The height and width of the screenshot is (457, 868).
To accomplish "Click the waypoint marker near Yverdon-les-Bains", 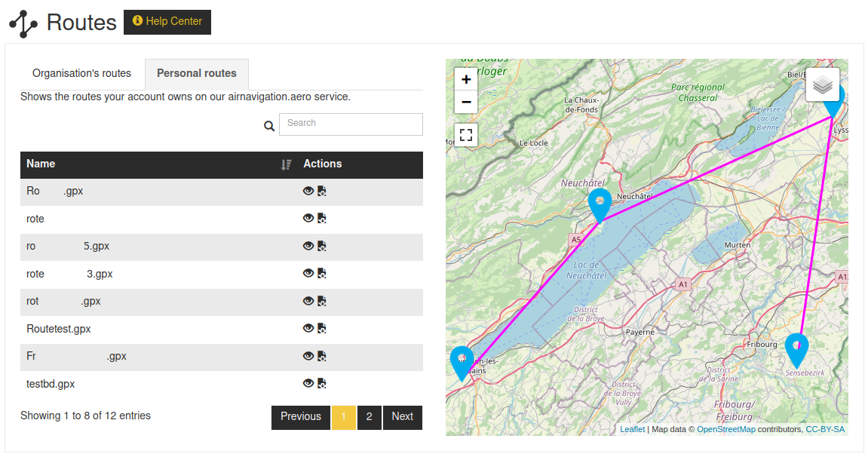I will pyautogui.click(x=462, y=362).
